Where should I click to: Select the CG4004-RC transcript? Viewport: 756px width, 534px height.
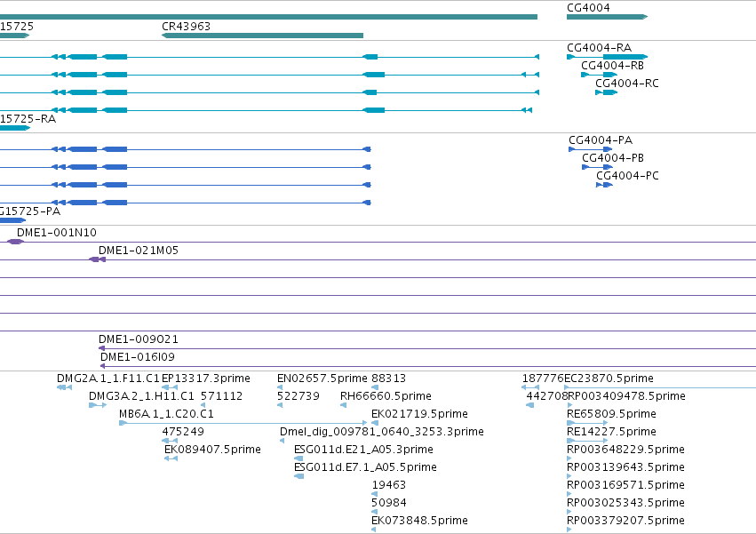(x=606, y=92)
